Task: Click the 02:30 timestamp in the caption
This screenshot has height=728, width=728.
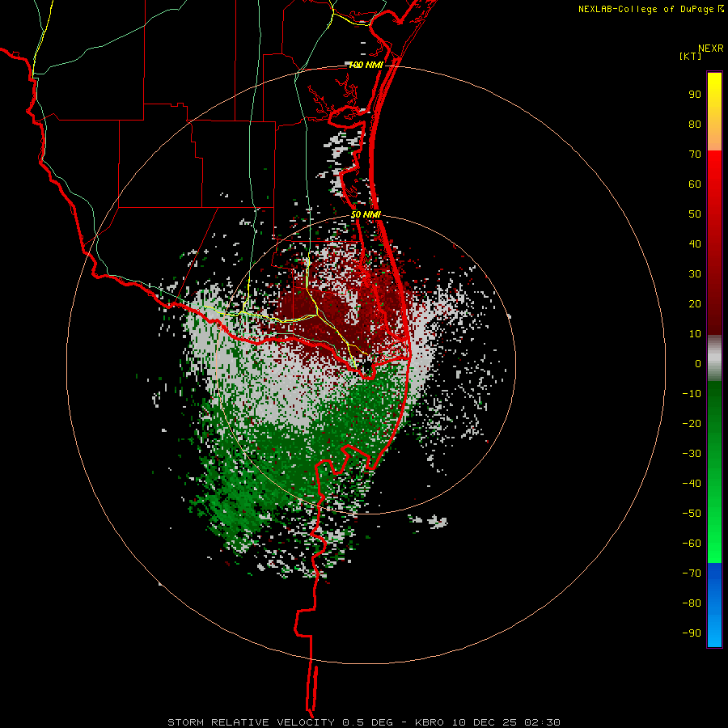Action: point(542,722)
